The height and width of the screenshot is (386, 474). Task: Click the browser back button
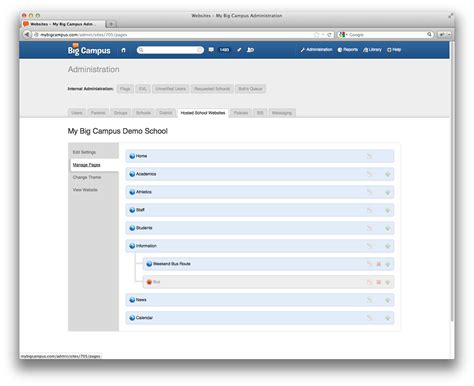27,34
